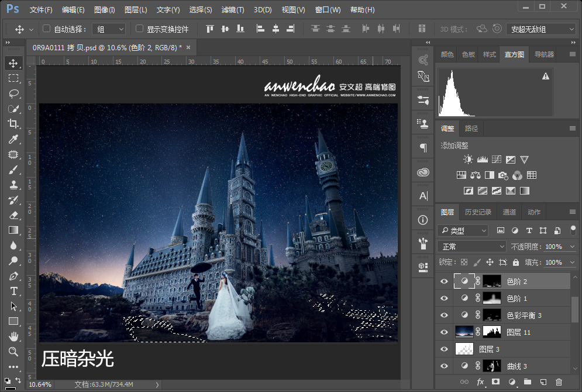Screen dimensions: 582x392
Task: Select the Horizontal Type tool
Action: click(13, 291)
